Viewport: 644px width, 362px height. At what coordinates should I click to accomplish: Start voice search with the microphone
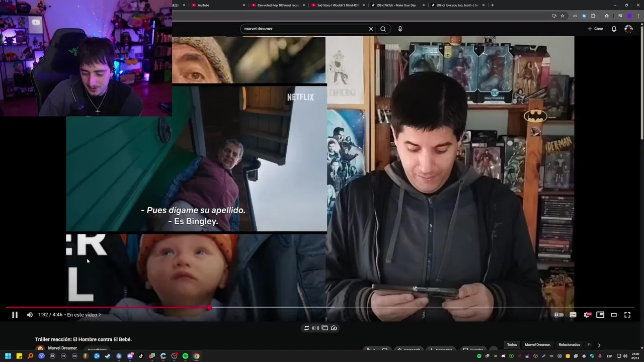coord(400,29)
